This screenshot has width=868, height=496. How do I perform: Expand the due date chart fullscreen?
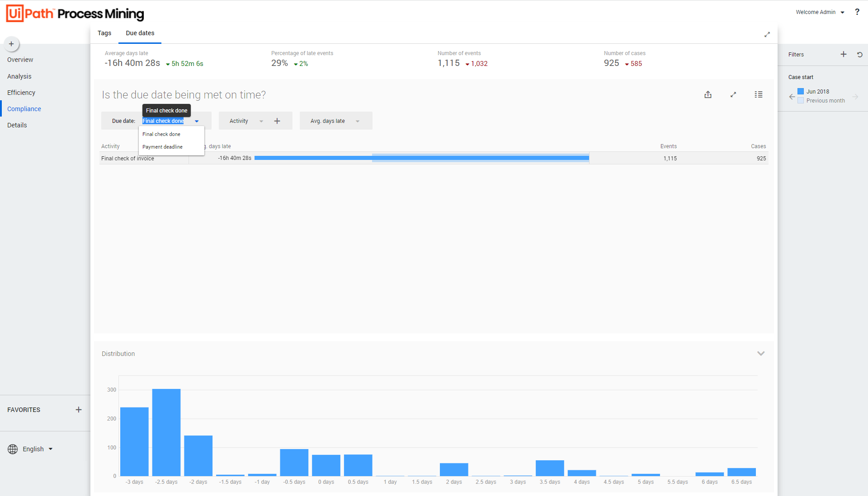[733, 94]
